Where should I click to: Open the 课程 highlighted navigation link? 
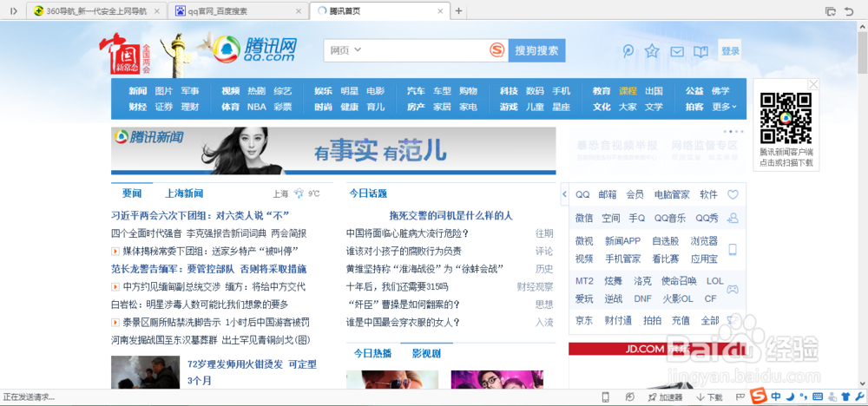click(628, 91)
